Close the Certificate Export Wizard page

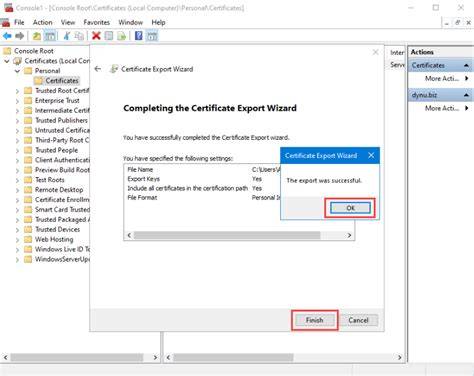click(375, 52)
